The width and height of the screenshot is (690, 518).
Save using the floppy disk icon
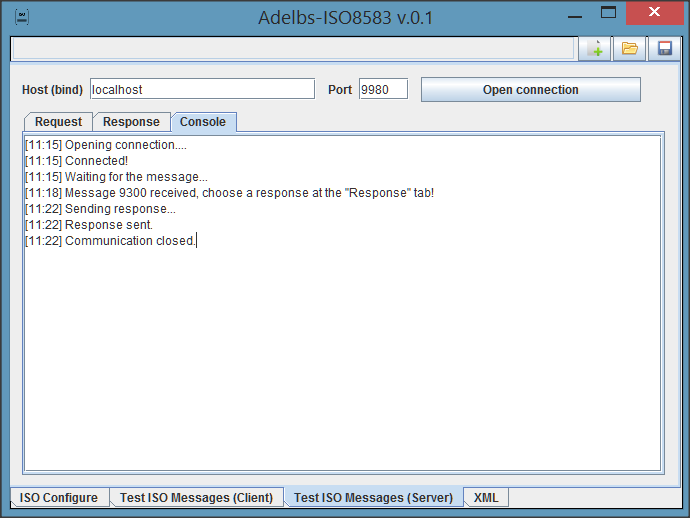(664, 48)
